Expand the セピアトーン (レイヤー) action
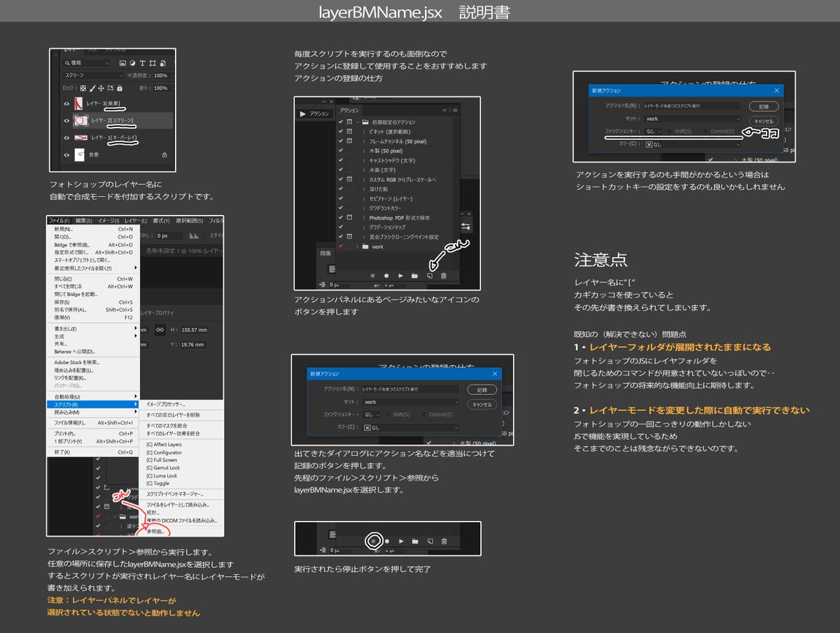 [x=364, y=199]
